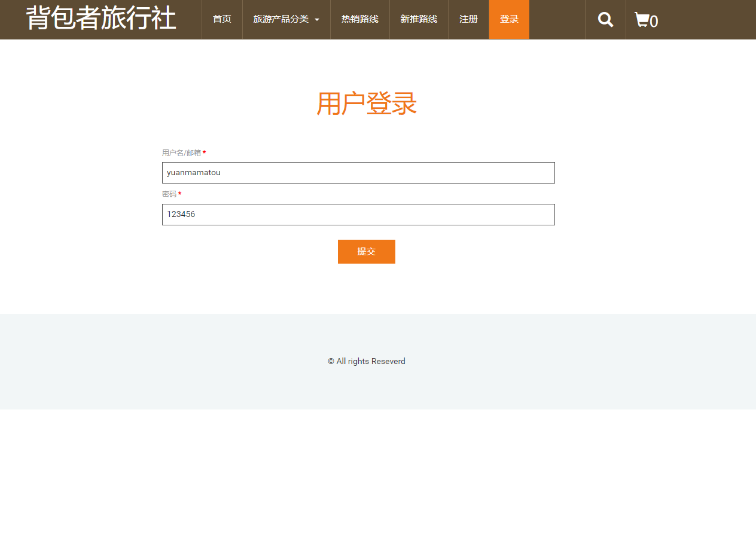The width and height of the screenshot is (756, 544).
Task: Click the search magnifier icon
Action: point(605,19)
